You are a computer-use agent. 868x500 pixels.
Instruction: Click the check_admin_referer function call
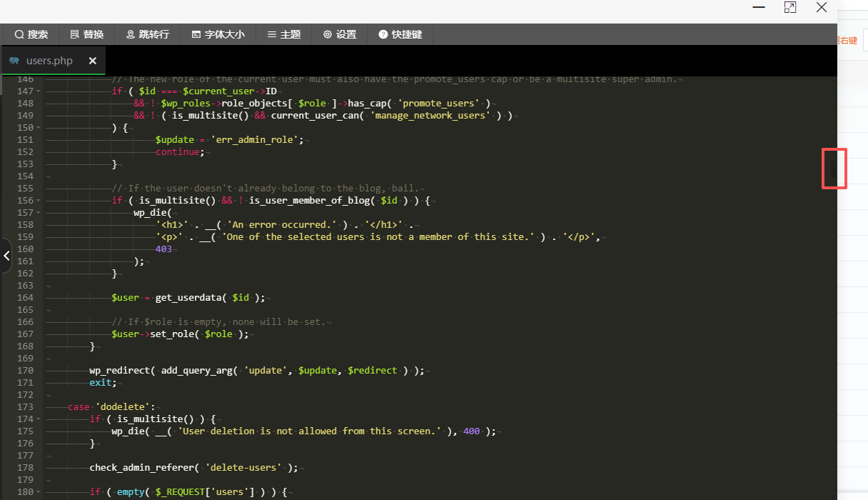coord(141,468)
